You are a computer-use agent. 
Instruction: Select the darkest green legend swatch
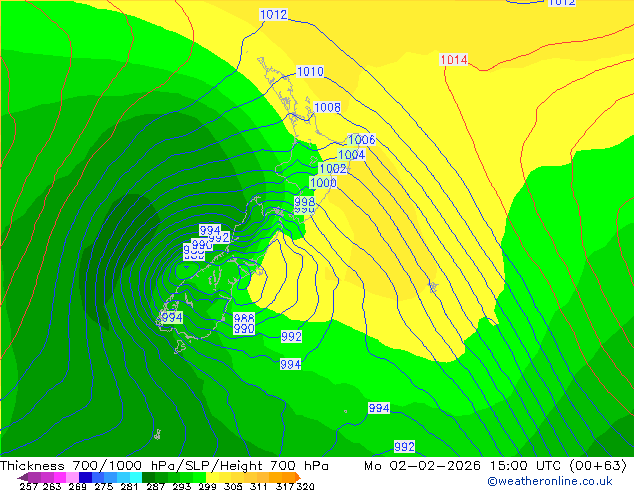point(148,477)
